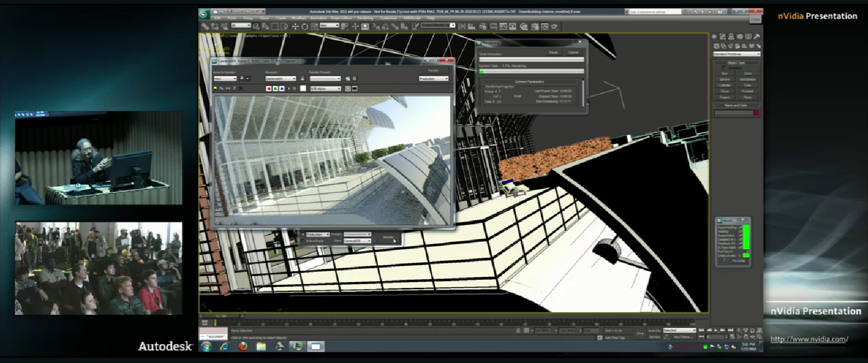Open the Utilities hammer tab in command panel
Viewport: 868px width, 363px height.
757,36
